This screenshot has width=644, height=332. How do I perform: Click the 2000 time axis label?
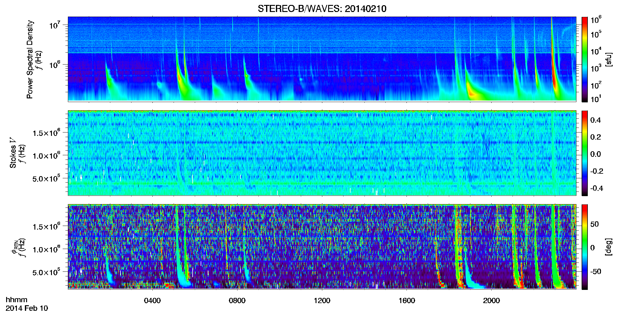click(x=492, y=300)
